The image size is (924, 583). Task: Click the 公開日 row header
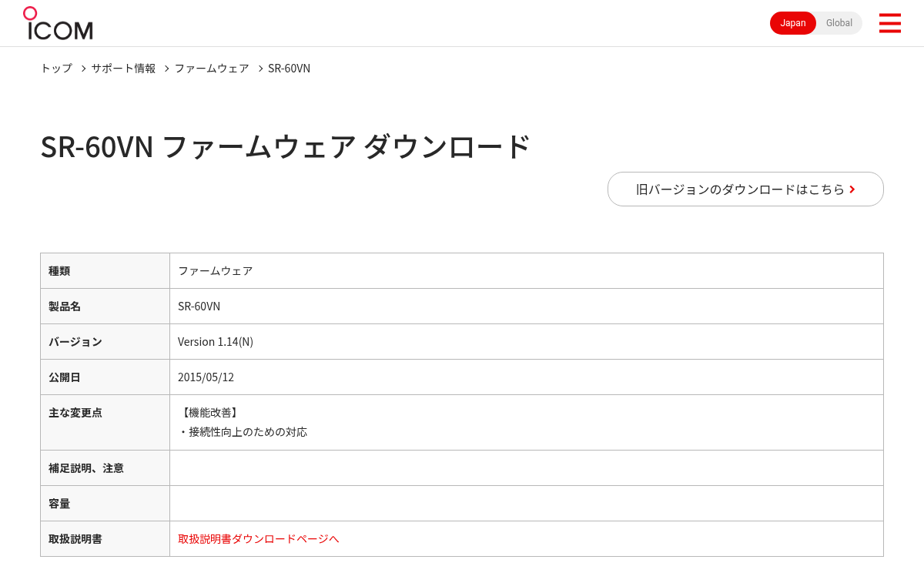point(105,377)
